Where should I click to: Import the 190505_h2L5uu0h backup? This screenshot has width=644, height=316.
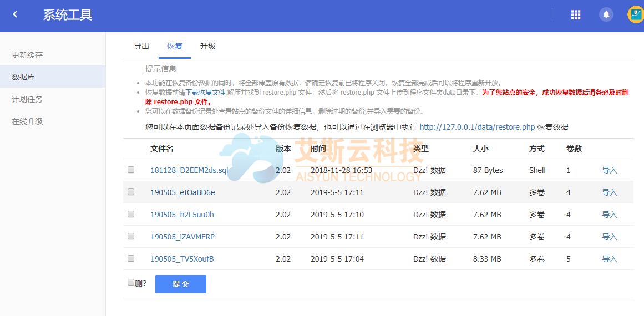click(x=610, y=215)
